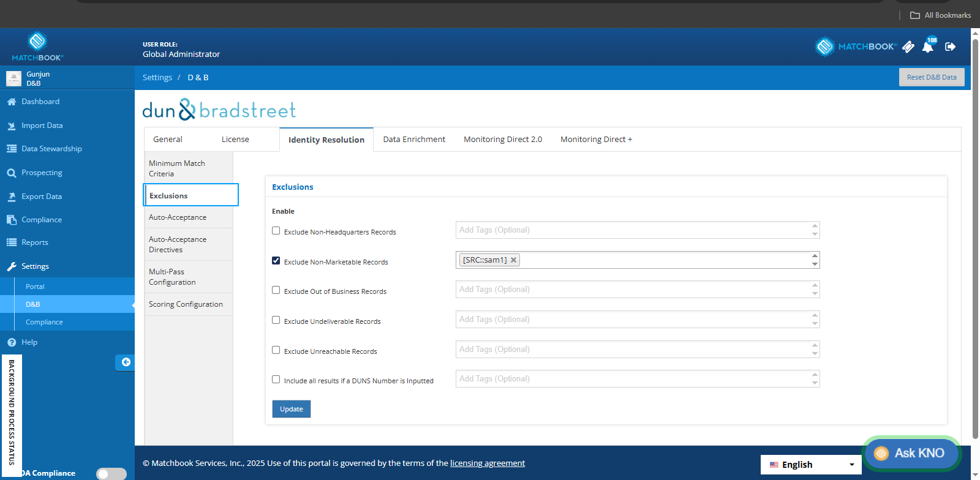980x480 pixels.
Task: Check Exclude Non-Headquarters Records
Action: pos(276,231)
